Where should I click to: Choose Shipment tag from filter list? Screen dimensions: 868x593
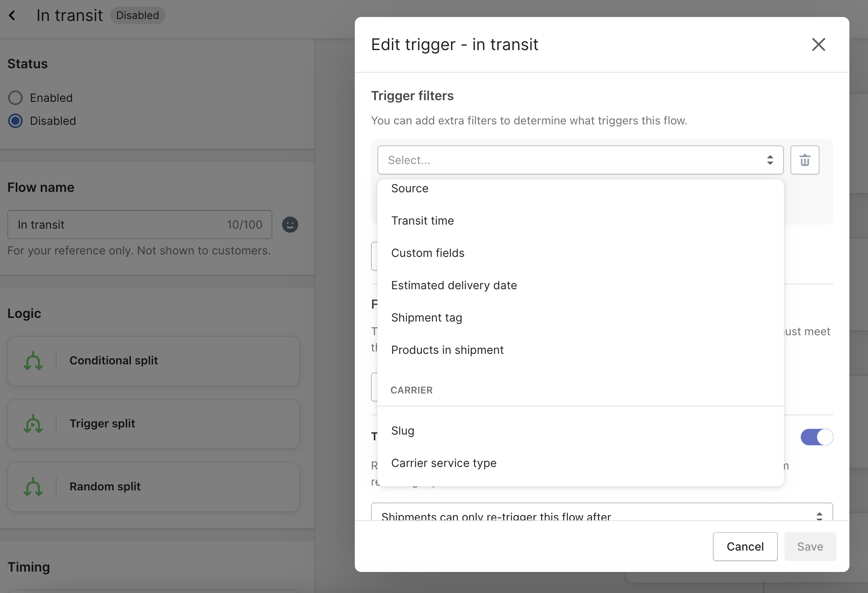point(426,318)
